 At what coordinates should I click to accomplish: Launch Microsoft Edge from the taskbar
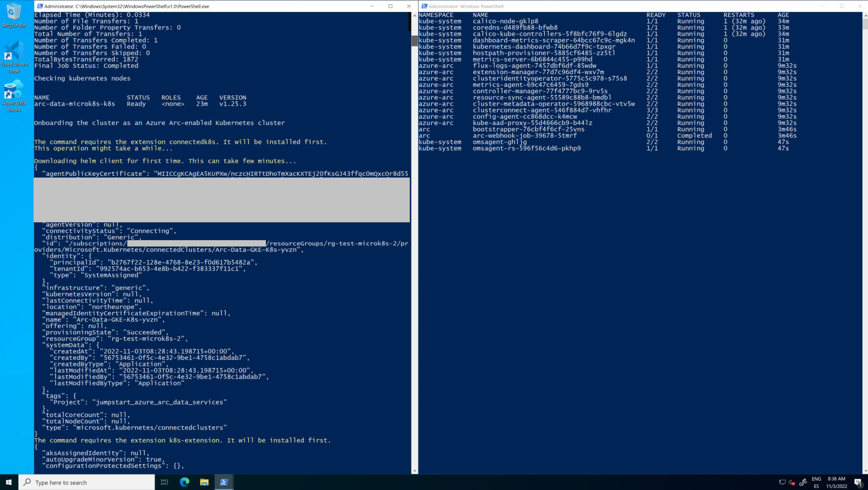pos(184,482)
